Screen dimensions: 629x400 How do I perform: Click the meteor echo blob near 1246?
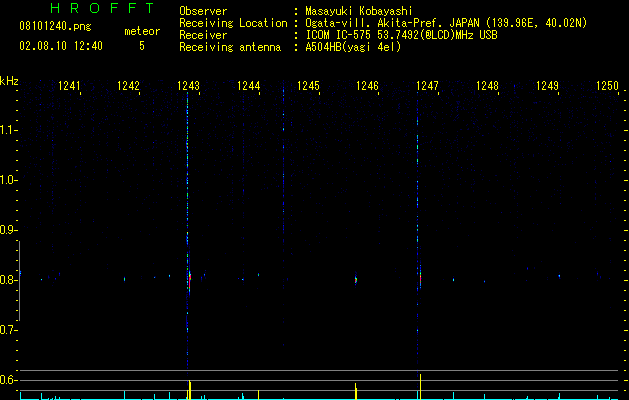pos(356,280)
